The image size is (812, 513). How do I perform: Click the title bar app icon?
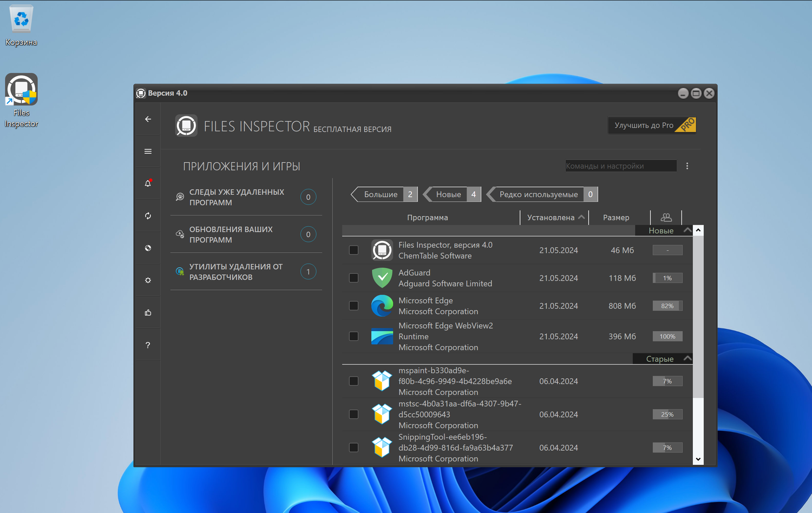(x=141, y=93)
